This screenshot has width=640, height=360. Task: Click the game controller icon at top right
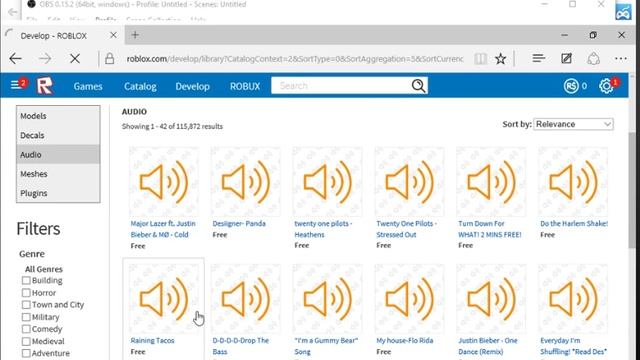pos(623,11)
